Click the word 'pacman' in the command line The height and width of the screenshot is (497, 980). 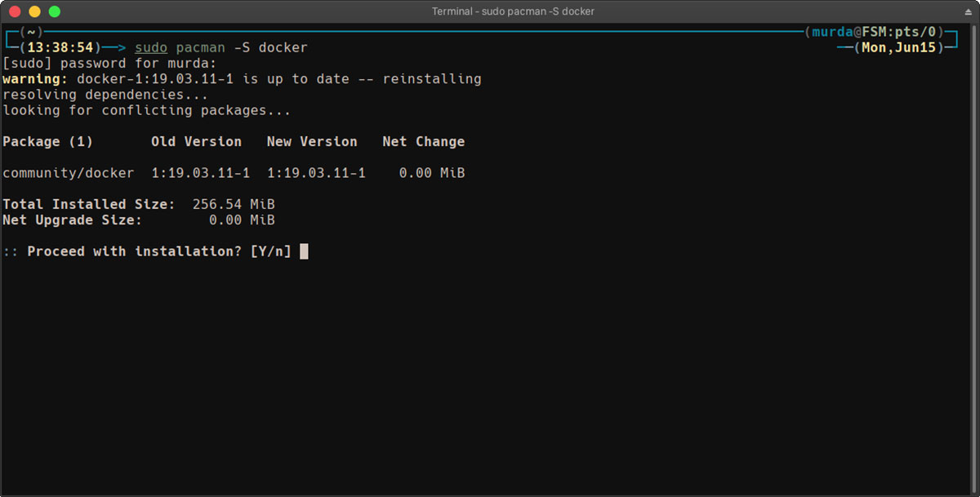click(201, 47)
